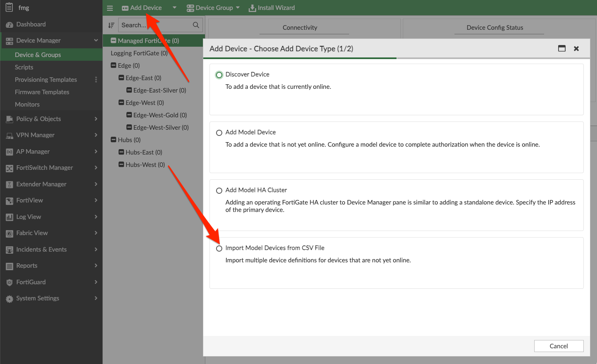Screen dimensions: 597x364
Task: Click the sort icon beside the search bar
Action: click(x=111, y=25)
